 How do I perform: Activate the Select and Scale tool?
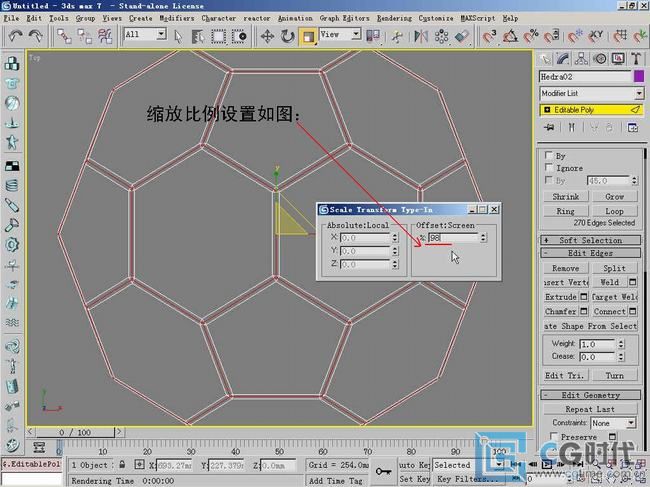click(x=308, y=36)
